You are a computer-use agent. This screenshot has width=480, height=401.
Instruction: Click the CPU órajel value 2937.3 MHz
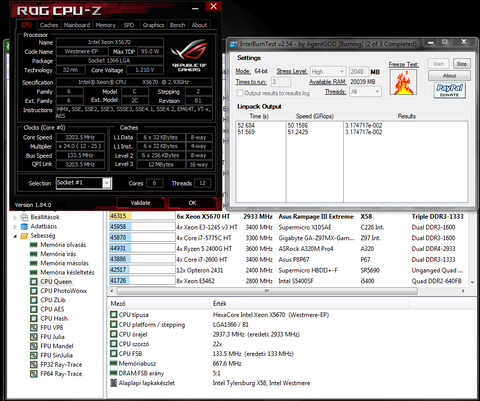[x=256, y=334]
